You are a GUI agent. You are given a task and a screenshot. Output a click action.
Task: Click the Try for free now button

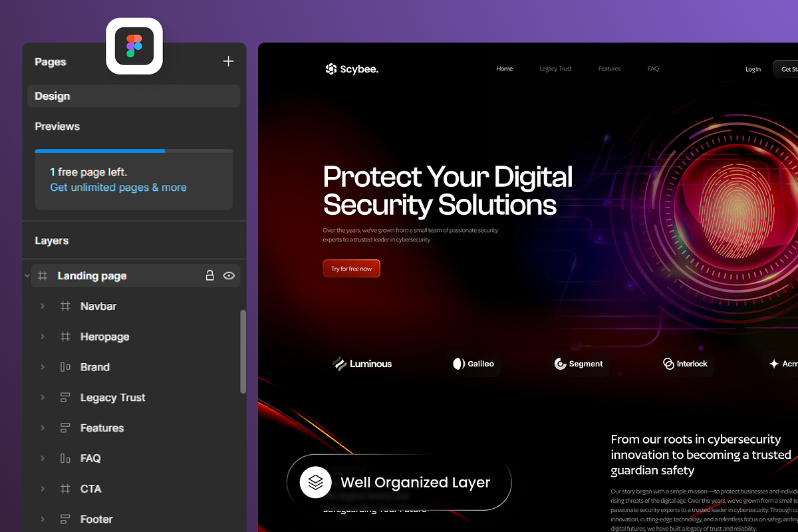351,269
